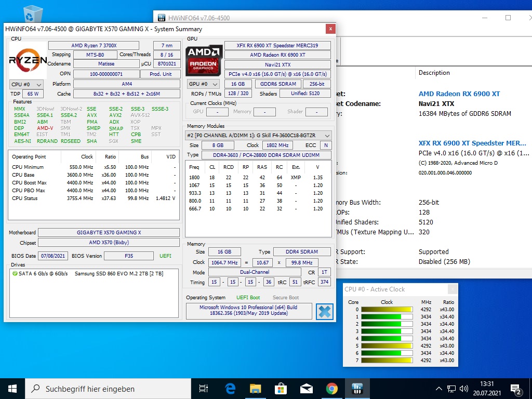
Task: Click the Navi21 XTX GPU codename field
Action: pos(277,64)
